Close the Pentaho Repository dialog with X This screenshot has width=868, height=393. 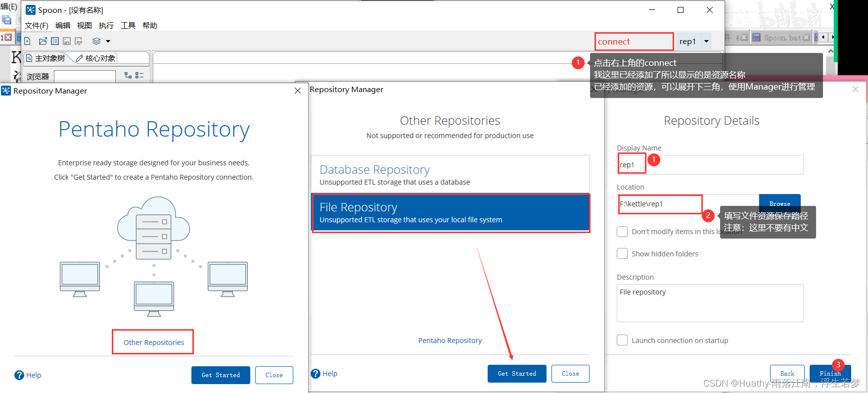pos(298,91)
